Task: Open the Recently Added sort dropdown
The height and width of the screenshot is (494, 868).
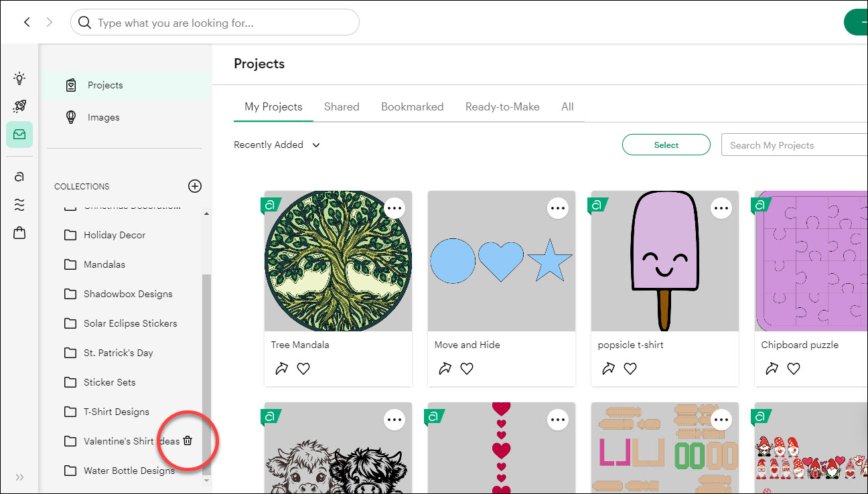Action: (277, 145)
